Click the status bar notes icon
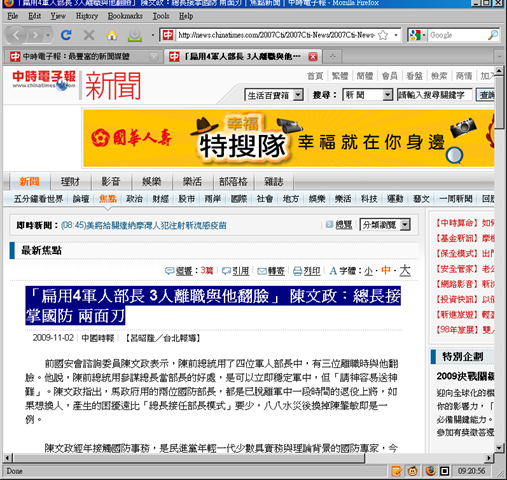Screen dimensions: 507x480 (x=396, y=471)
